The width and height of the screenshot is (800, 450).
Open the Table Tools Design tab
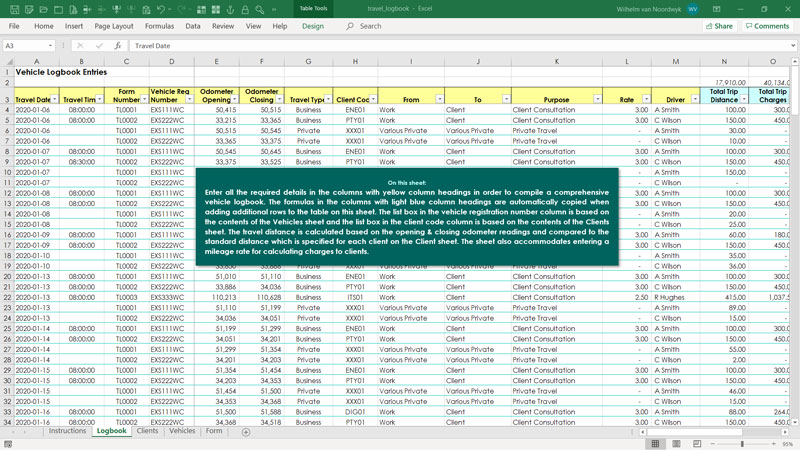(312, 26)
